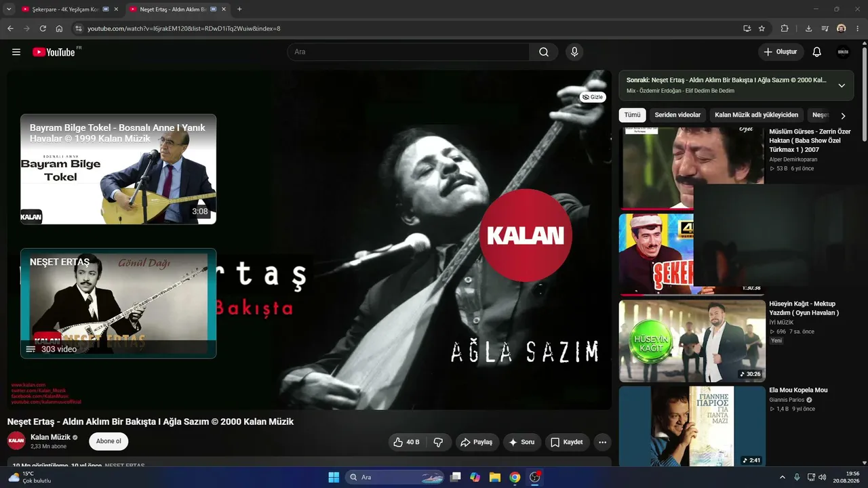Viewport: 868px width, 488px height.
Task: Click the browser address bar URL
Action: pos(184,28)
